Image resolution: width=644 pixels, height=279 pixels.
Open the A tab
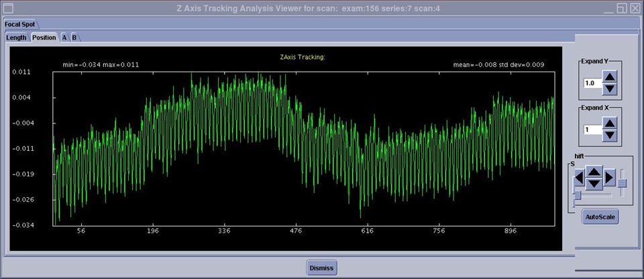pos(64,38)
